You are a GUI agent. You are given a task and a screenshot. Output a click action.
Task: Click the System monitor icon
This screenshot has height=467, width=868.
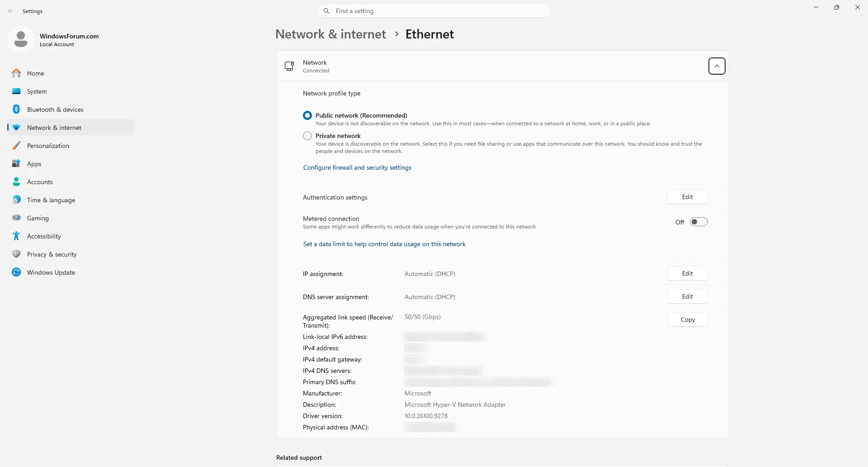click(16, 91)
